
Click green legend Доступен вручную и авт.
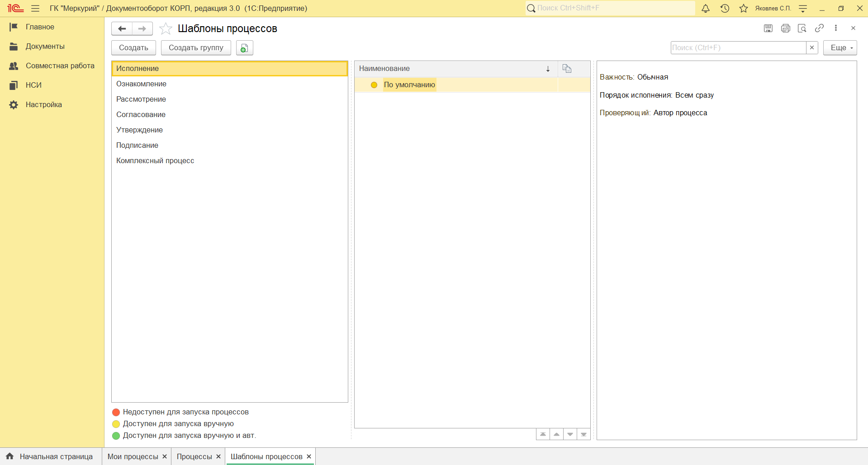pos(184,435)
